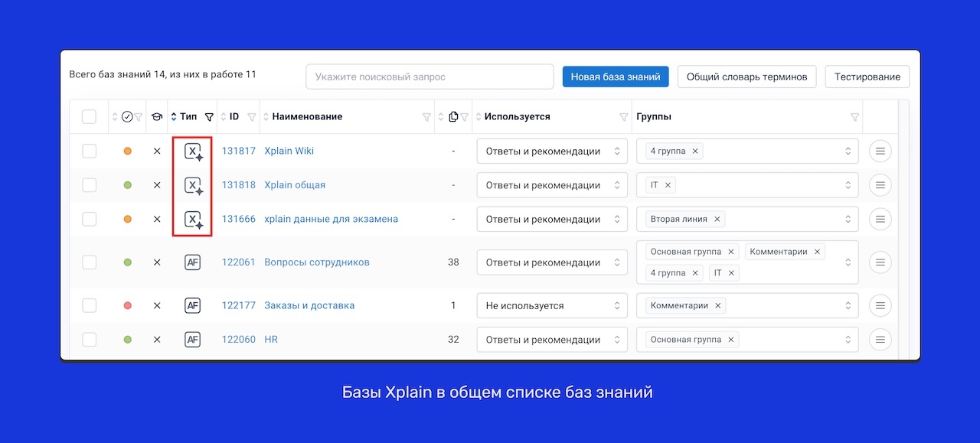Image resolution: width=980 pixels, height=443 pixels.
Task: Open Используется dropdown for HR row
Action: [x=552, y=339]
